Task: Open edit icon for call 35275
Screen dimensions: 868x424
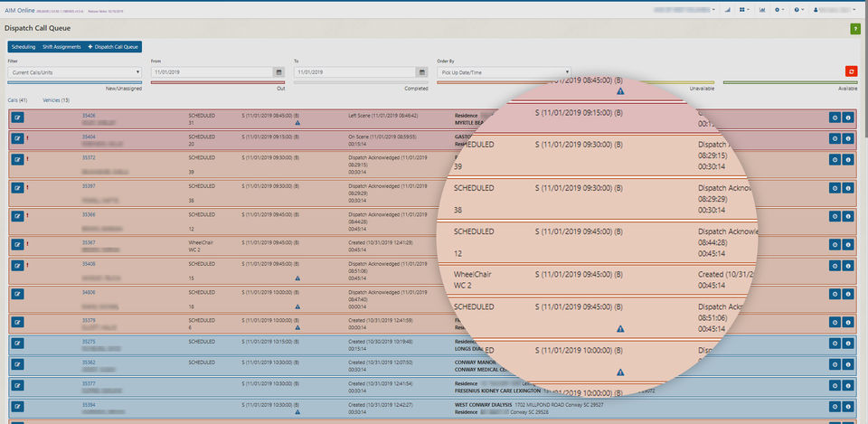Action: [x=18, y=344]
